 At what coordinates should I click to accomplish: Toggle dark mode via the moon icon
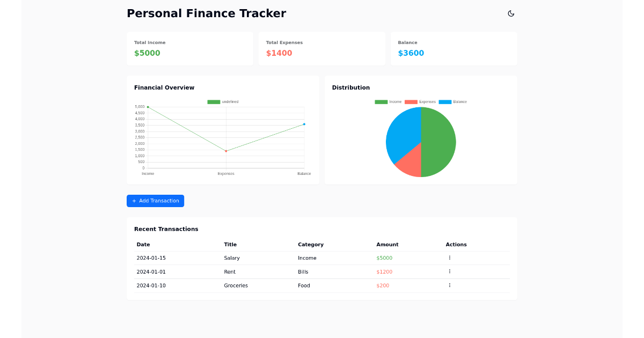pyautogui.click(x=511, y=13)
